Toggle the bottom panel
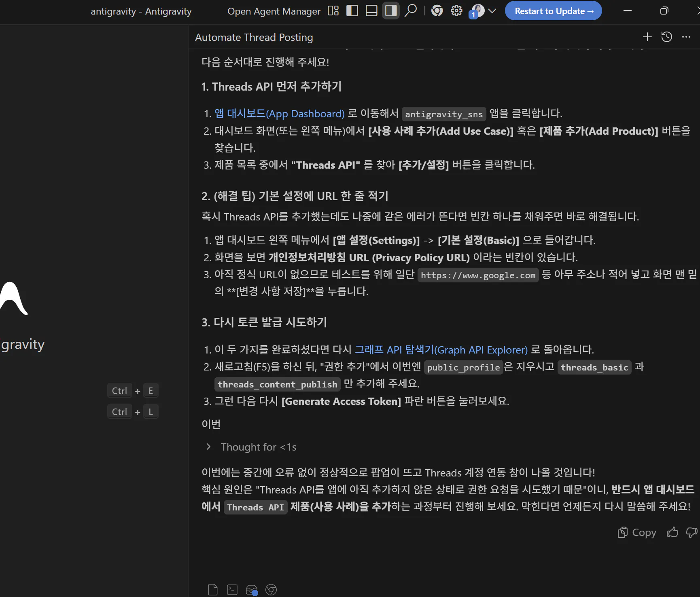 (x=371, y=11)
